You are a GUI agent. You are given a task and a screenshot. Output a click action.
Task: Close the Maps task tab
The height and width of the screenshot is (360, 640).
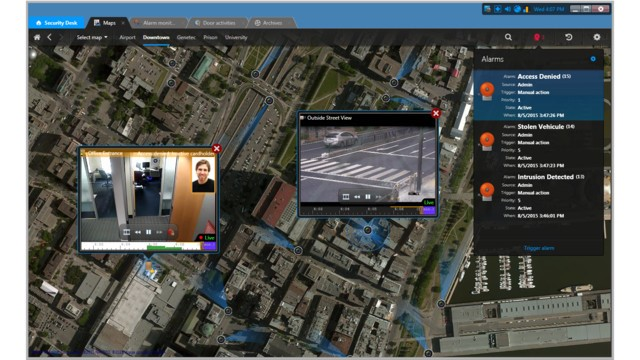tap(123, 23)
